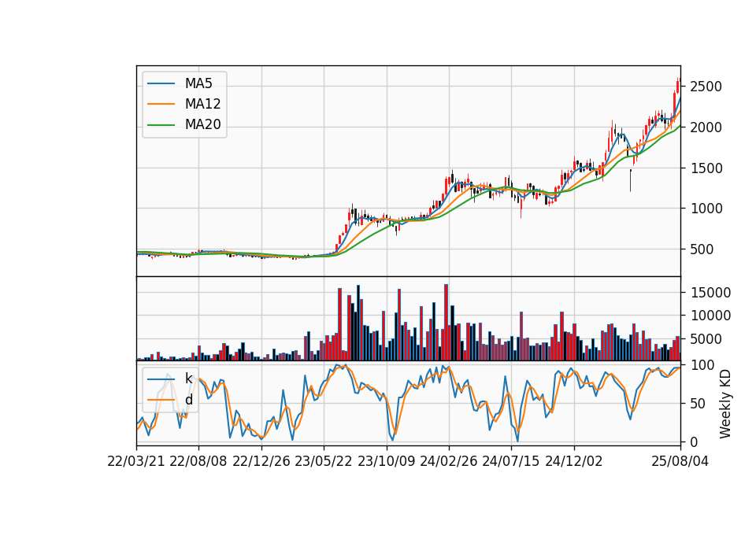Click the 22/08/08 date label
Image resolution: width=756 pixels, height=543 pixels.
[198, 462]
